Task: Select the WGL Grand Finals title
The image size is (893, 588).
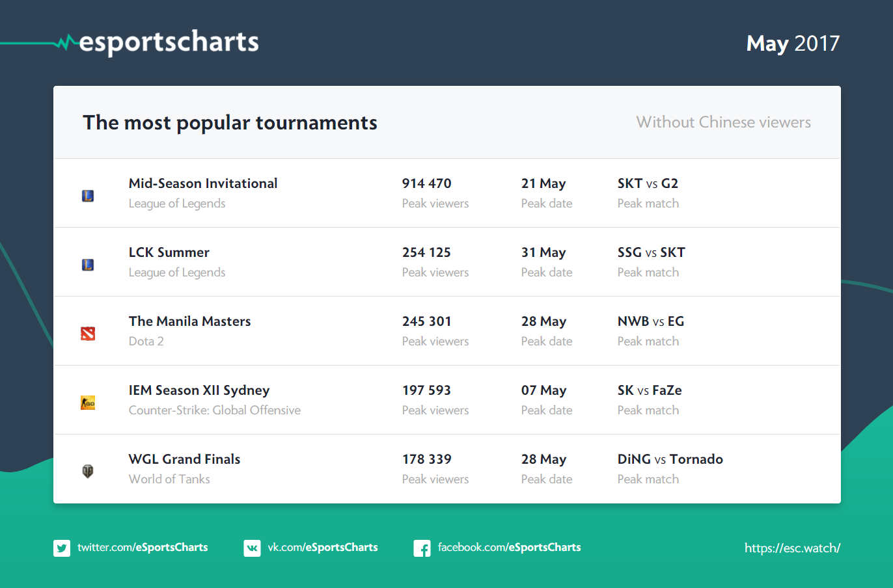Action: pyautogui.click(x=184, y=459)
